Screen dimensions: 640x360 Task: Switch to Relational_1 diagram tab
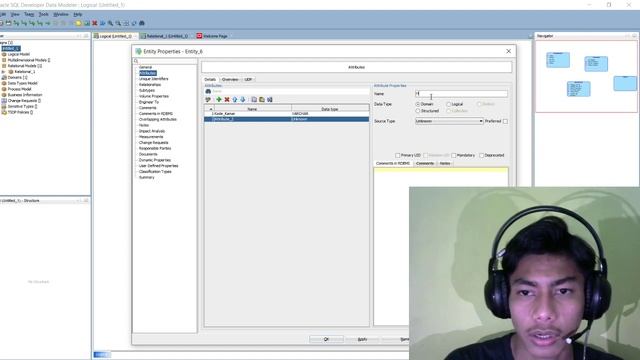(164, 36)
